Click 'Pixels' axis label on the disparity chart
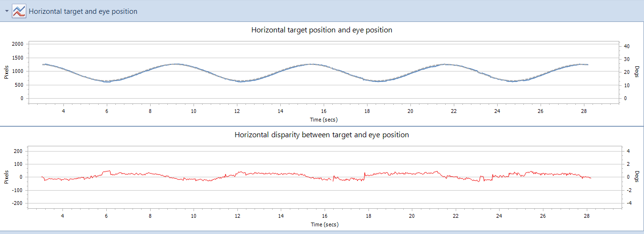 coord(7,177)
